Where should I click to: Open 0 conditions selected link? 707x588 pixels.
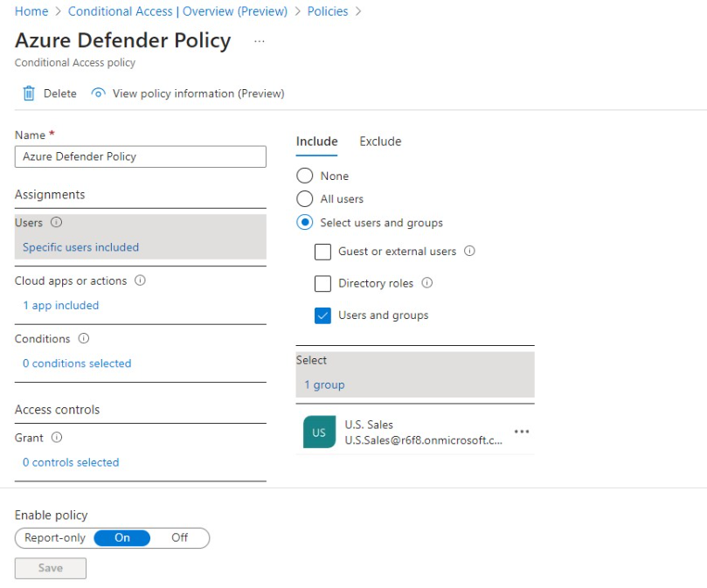(77, 363)
